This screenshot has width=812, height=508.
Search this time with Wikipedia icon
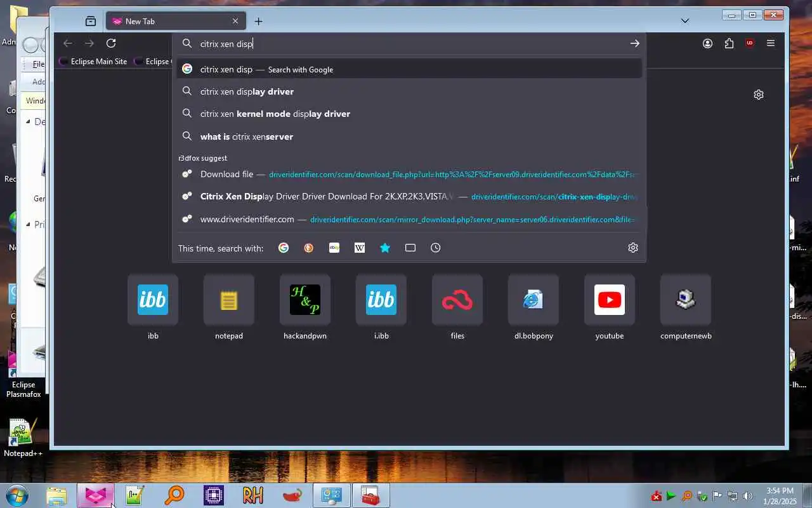(x=360, y=248)
